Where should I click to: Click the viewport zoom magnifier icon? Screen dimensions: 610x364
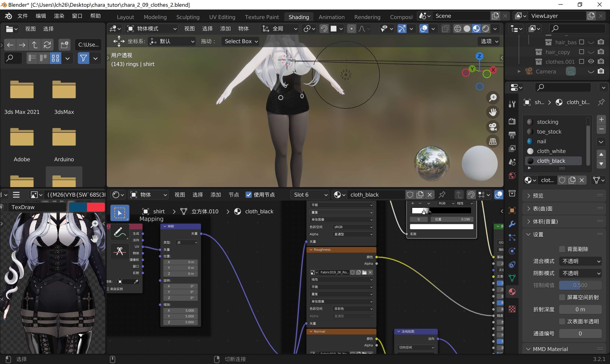coord(493,98)
